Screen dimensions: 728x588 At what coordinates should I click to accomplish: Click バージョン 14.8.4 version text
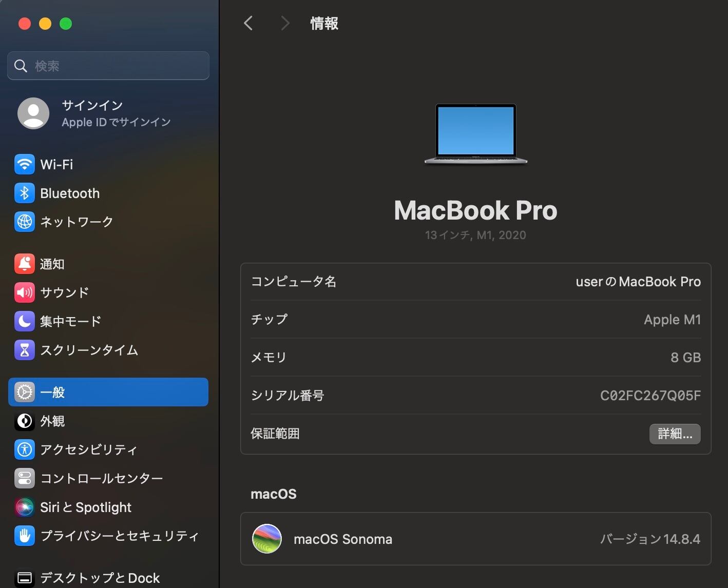(650, 539)
